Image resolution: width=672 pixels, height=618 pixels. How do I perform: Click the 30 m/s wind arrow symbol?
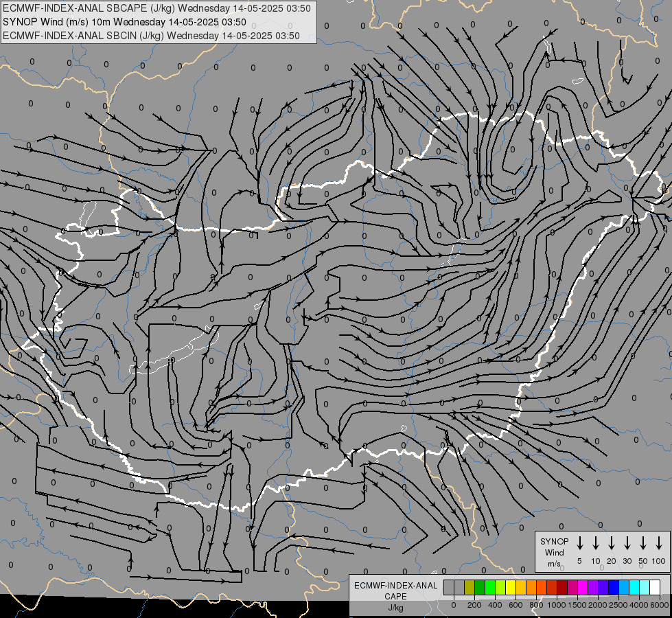627,543
